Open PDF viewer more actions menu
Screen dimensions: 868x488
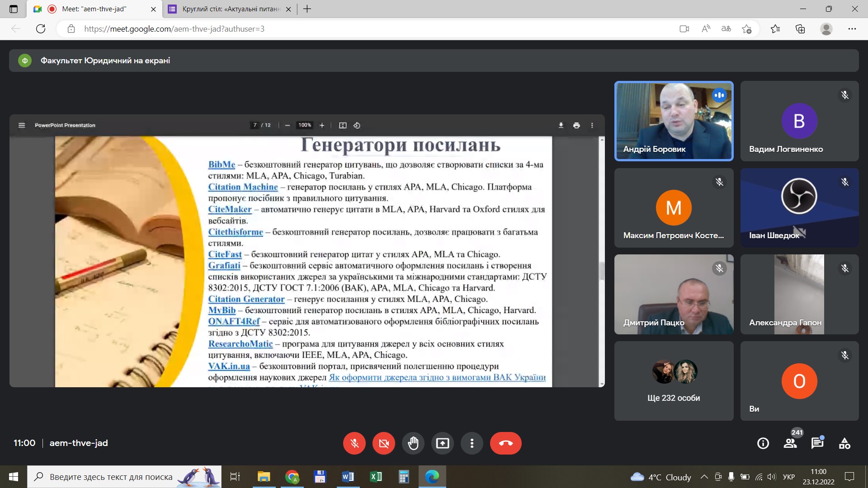(x=592, y=125)
